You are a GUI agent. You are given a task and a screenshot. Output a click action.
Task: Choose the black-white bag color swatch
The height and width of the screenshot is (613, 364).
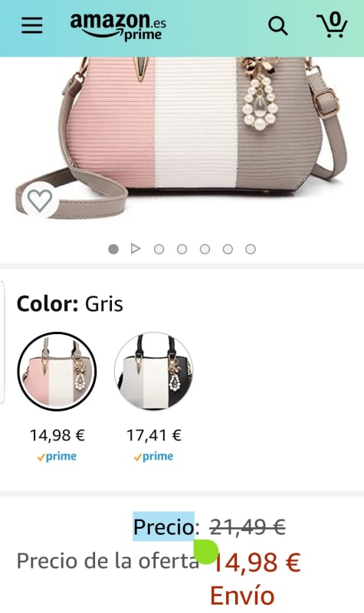coord(154,372)
